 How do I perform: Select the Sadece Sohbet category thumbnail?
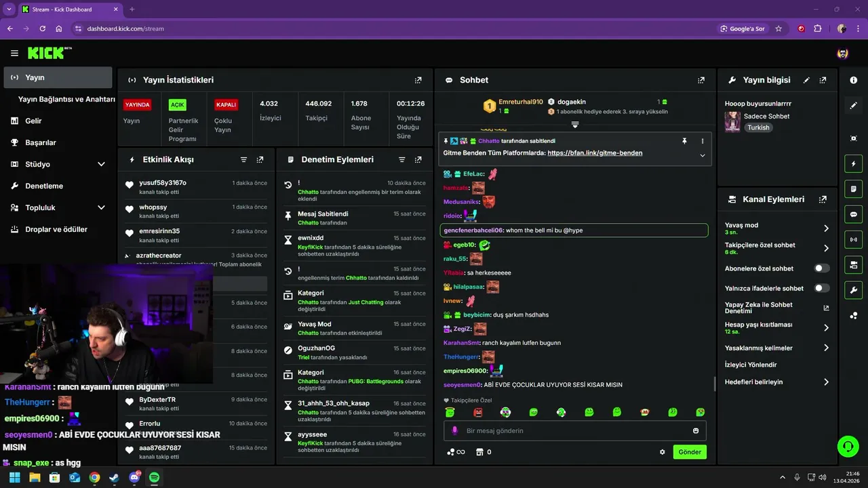coord(732,121)
